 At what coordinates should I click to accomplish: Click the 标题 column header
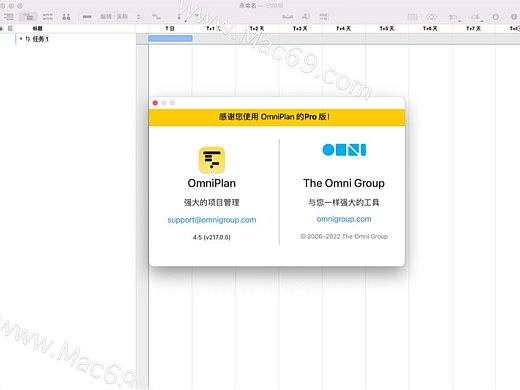coord(37,29)
